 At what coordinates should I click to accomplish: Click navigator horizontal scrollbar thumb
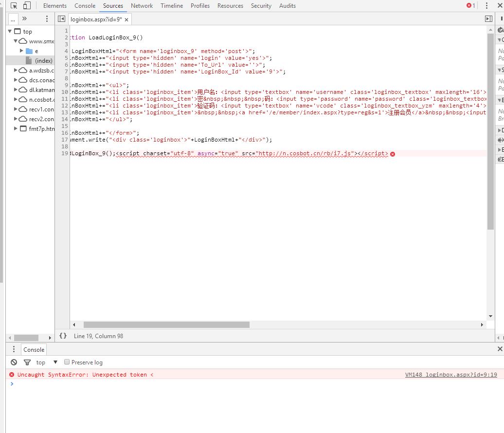(x=26, y=338)
